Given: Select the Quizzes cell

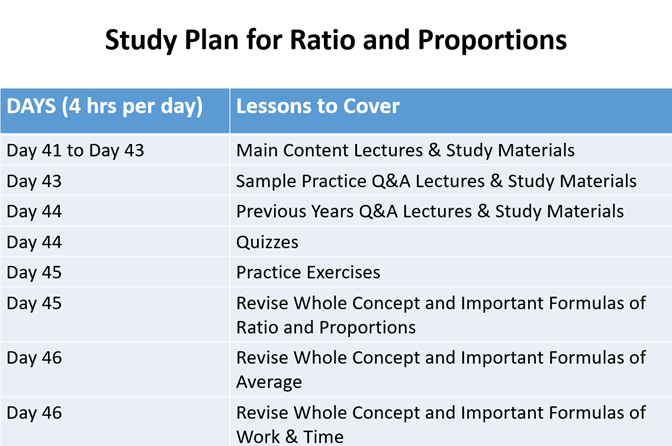Looking at the screenshot, I should point(451,242).
